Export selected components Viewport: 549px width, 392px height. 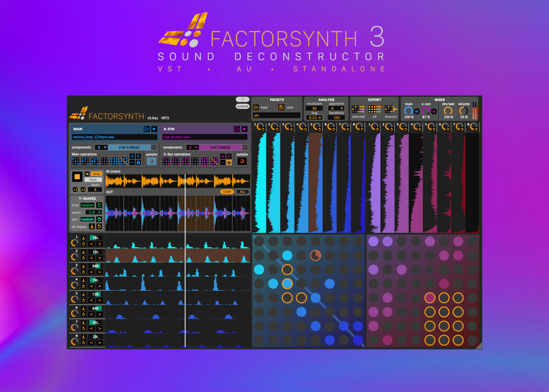(x=358, y=109)
